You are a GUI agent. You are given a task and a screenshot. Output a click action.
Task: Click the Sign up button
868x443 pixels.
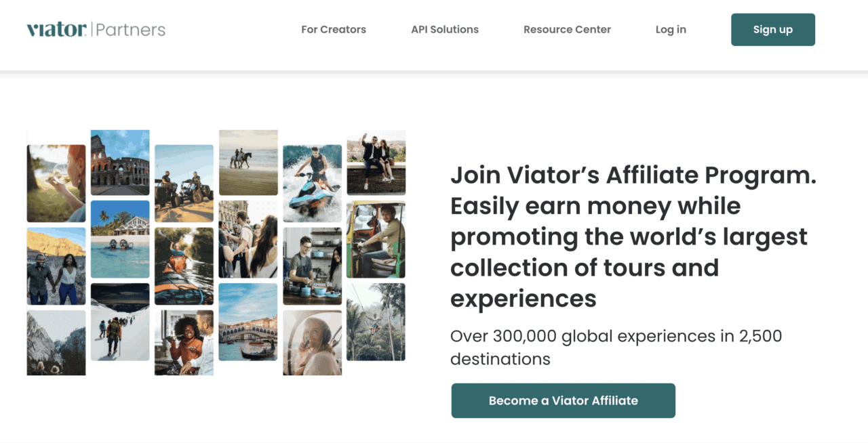click(x=773, y=30)
